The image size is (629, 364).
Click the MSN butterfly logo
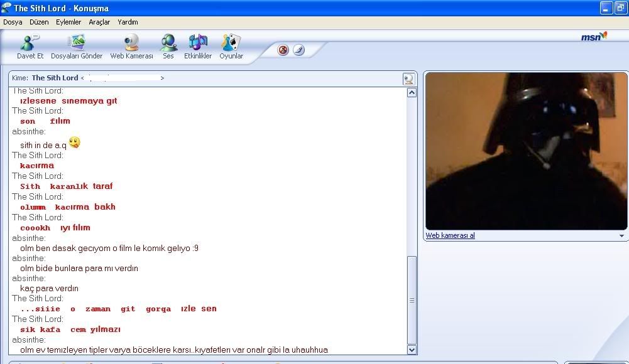click(593, 37)
